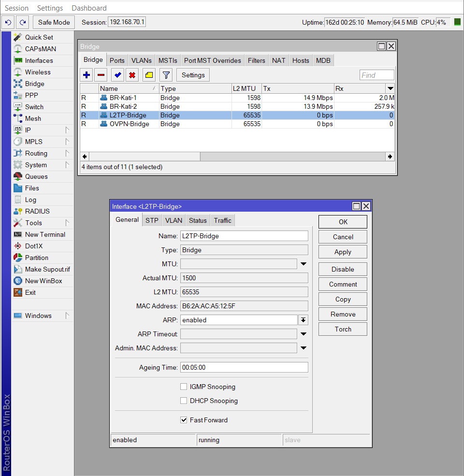Screen dimensions: 464x476
Task: Enable IGMP Snooping
Action: click(x=184, y=387)
